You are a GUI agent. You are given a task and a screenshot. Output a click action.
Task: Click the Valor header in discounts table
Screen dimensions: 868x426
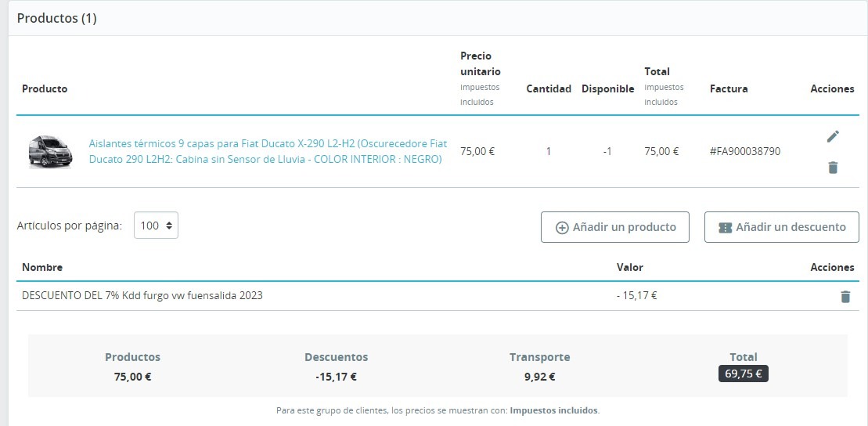630,268
